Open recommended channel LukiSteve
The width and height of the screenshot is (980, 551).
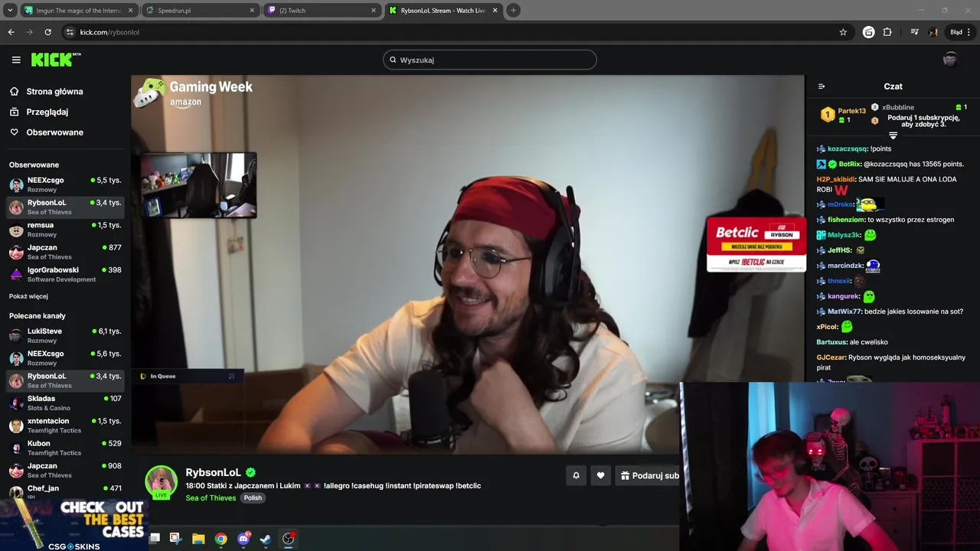click(x=65, y=335)
